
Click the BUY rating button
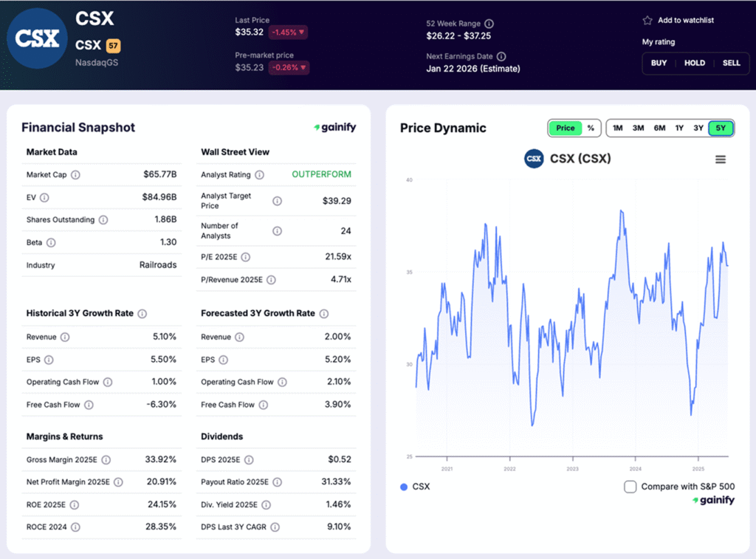(x=658, y=64)
